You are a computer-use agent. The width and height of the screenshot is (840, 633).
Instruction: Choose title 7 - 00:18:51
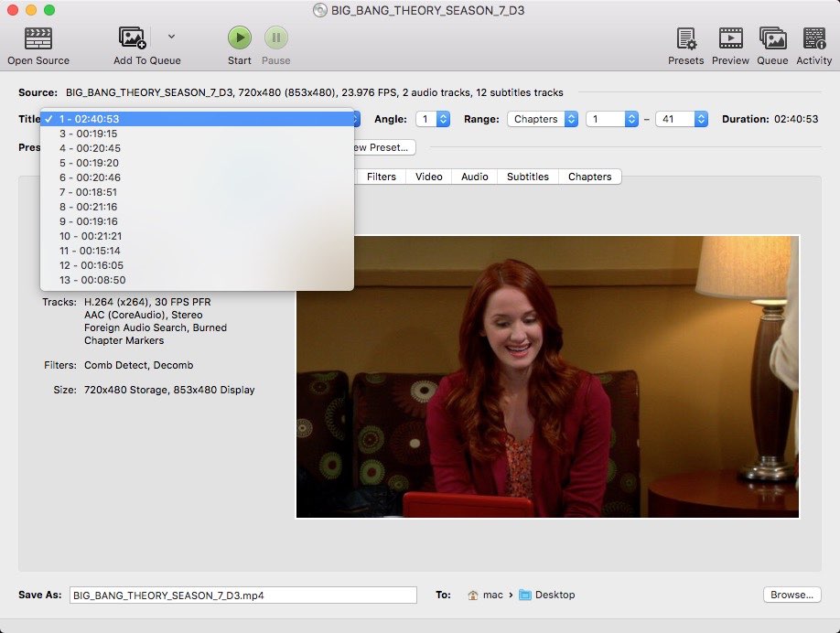(x=197, y=192)
